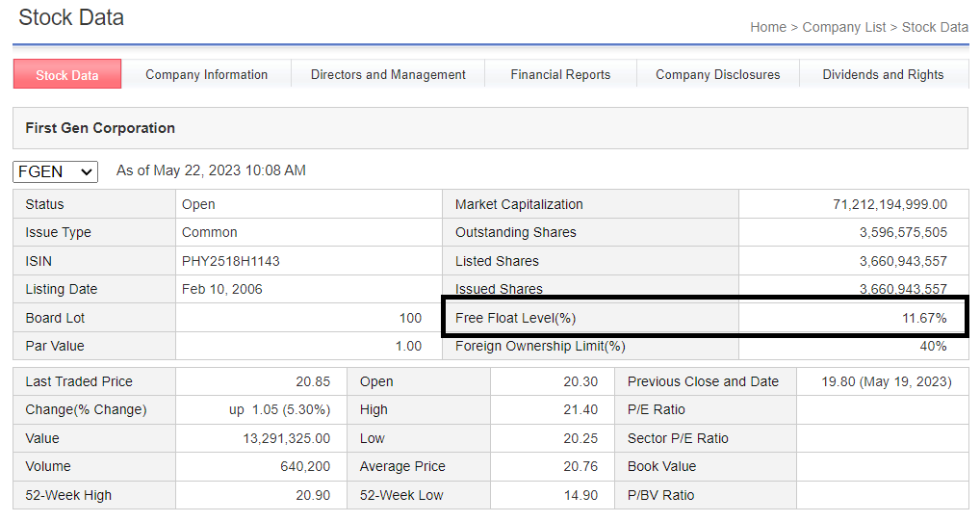Click the Stock Data breadcrumb entry
The image size is (980, 522).
click(x=935, y=27)
